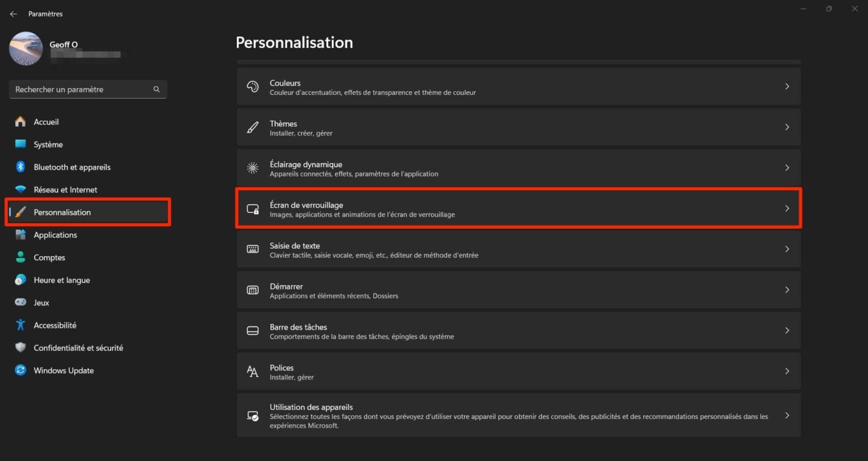
Task: Open Thèmes settings
Action: tap(518, 127)
